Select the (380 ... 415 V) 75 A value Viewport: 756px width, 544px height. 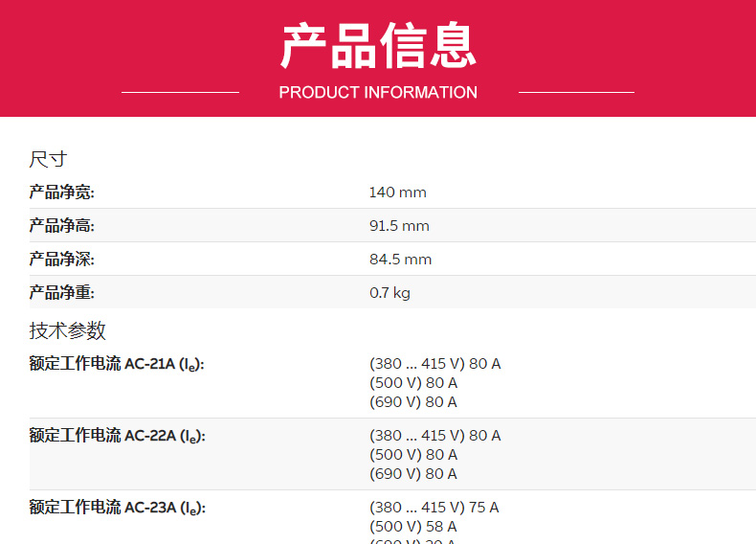(434, 508)
